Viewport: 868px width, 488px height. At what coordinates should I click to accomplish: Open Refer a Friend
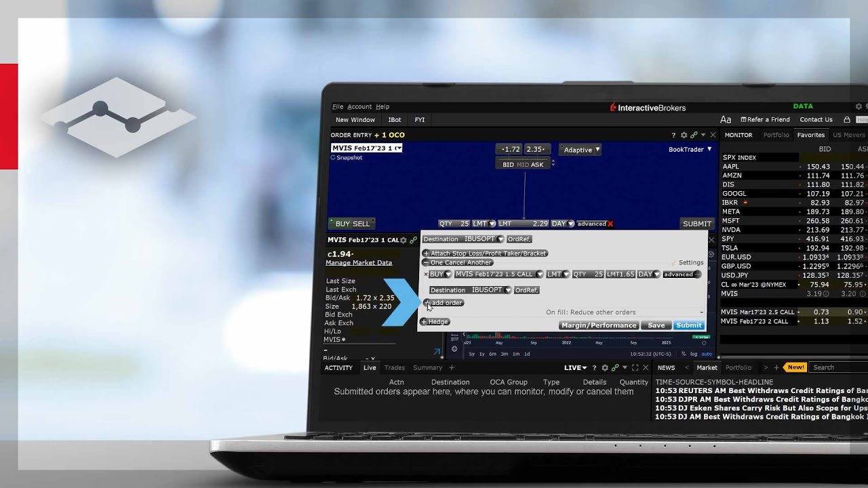pyautogui.click(x=765, y=119)
